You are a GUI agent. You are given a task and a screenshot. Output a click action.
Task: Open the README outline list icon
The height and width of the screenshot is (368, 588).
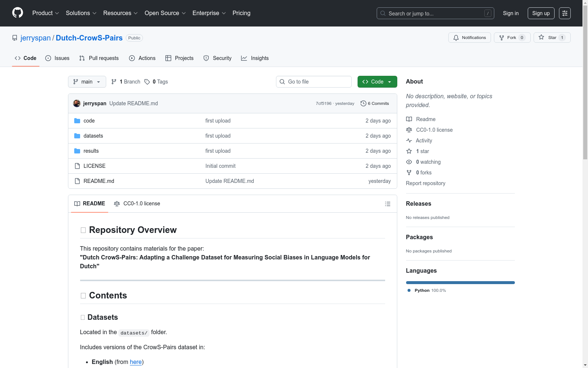click(388, 204)
